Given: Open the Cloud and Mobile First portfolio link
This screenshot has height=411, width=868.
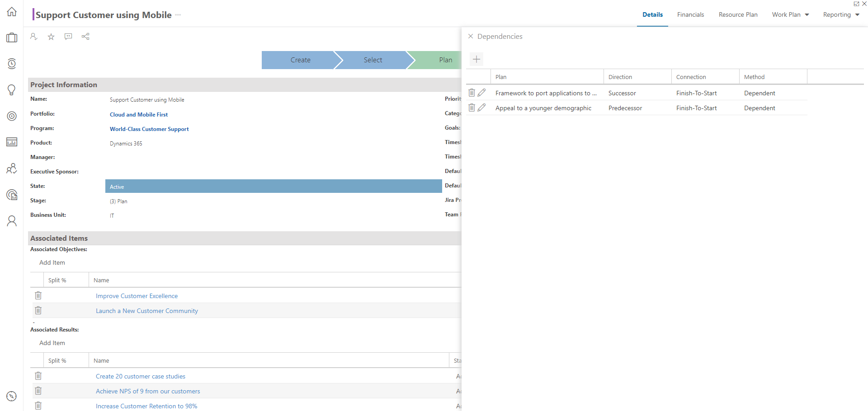Looking at the screenshot, I should 139,115.
